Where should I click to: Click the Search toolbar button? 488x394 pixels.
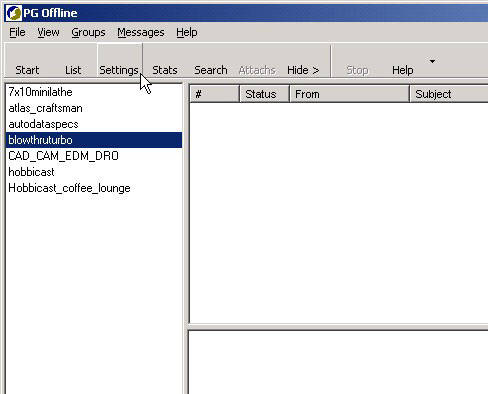211,60
